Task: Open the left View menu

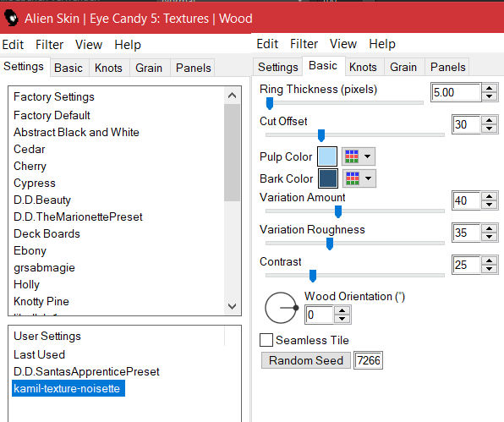Action: coord(89,44)
